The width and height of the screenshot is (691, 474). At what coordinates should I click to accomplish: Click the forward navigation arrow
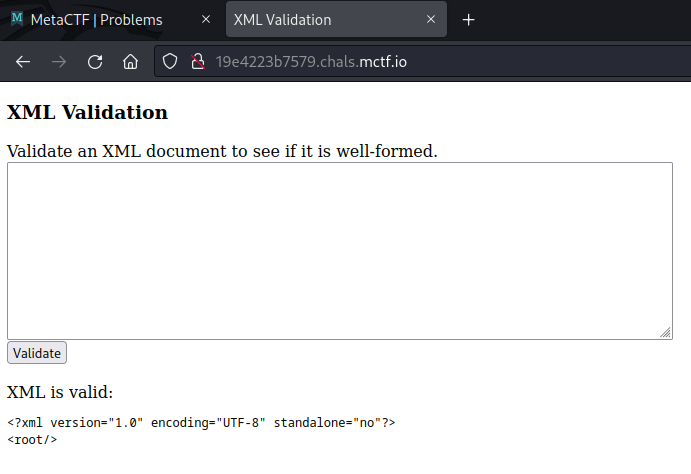[59, 62]
